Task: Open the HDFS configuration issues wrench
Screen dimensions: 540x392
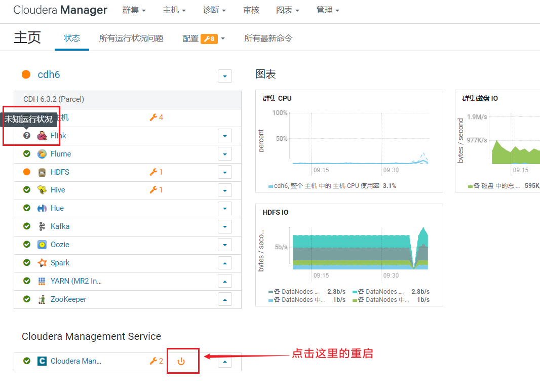Action: coord(156,172)
